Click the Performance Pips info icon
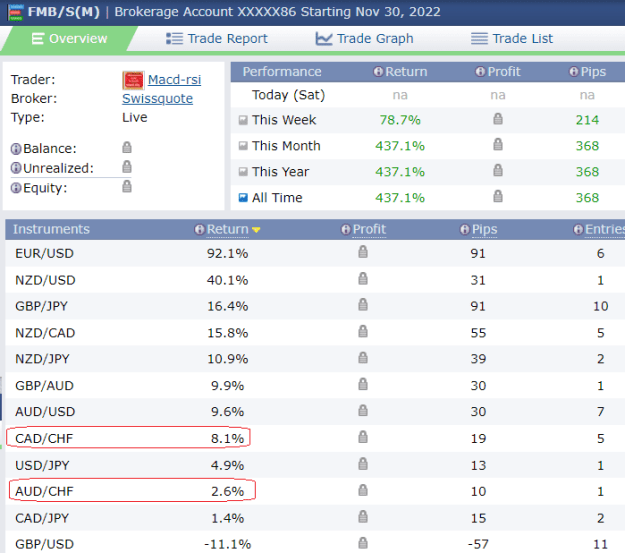The height and width of the screenshot is (553, 625). tap(574, 72)
